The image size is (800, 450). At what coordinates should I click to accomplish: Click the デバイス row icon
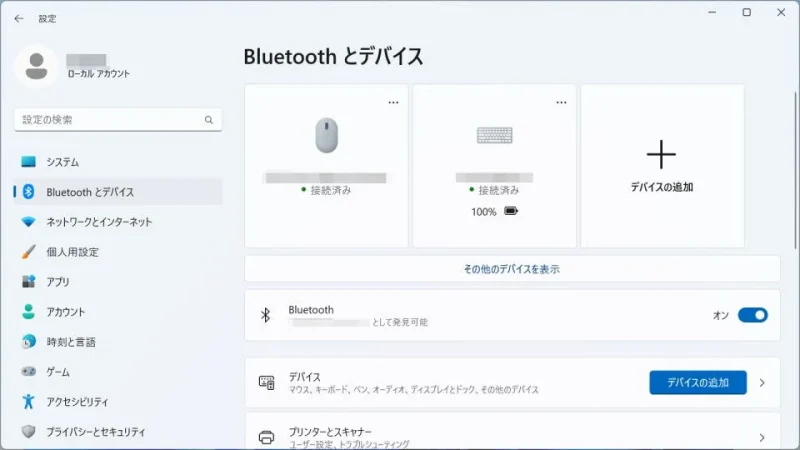coord(266,383)
